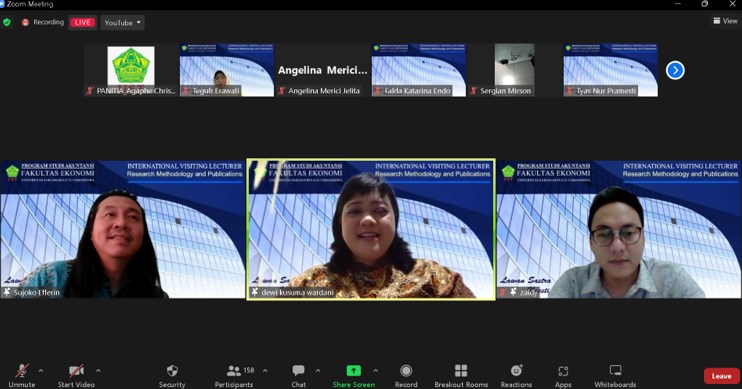The image size is (742, 389).
Task: Open Breakout Rooms
Action: click(x=461, y=376)
